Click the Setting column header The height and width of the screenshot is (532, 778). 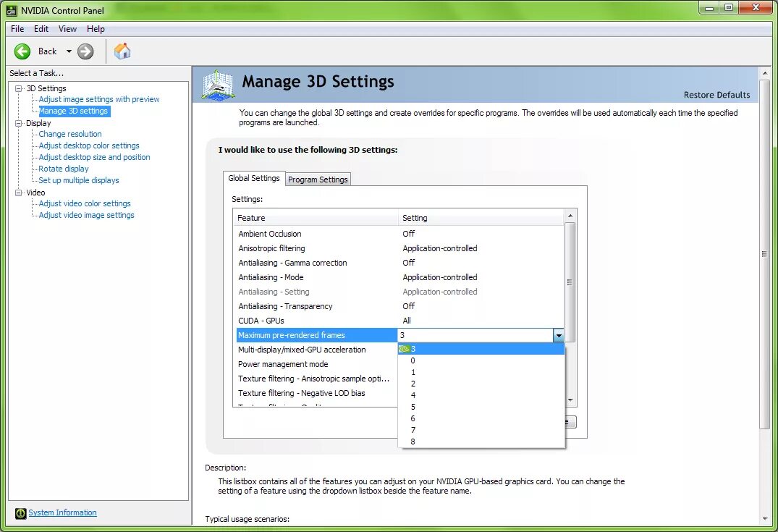[481, 218]
